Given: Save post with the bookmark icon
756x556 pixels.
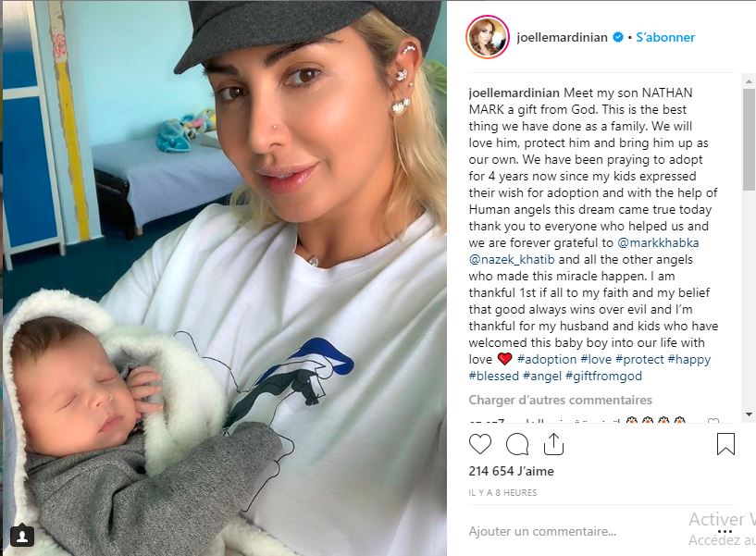Looking at the screenshot, I should coord(725,444).
